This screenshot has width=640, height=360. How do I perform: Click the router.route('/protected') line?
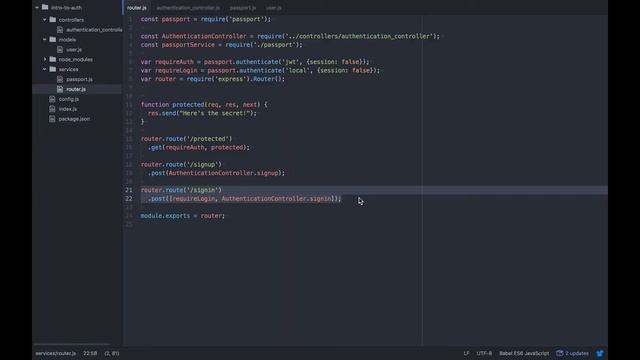pyautogui.click(x=187, y=139)
